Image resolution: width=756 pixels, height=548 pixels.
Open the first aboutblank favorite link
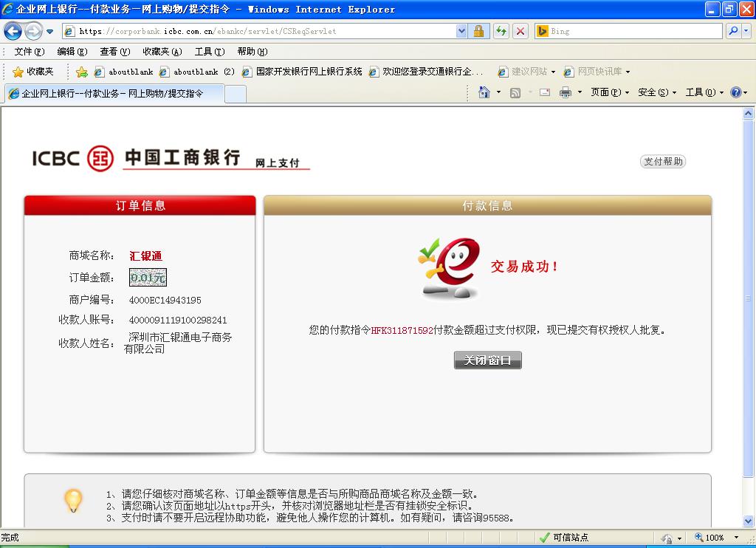coord(124,72)
